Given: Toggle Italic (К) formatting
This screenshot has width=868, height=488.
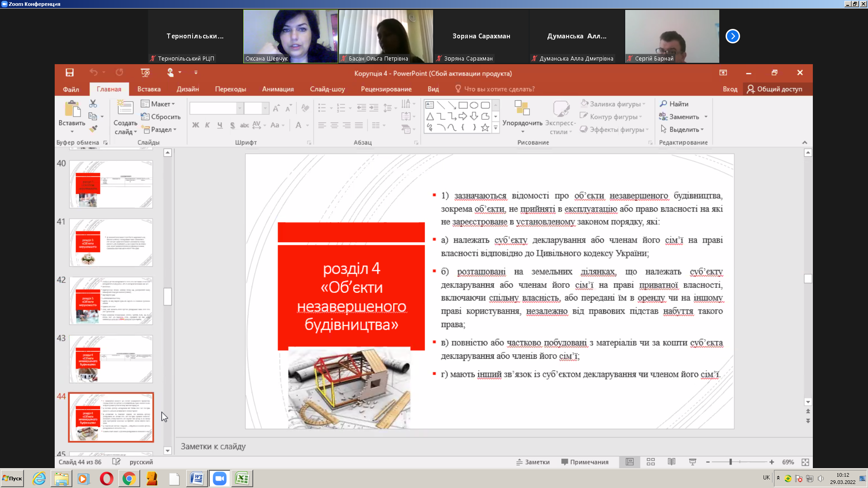Looking at the screenshot, I should pyautogui.click(x=208, y=125).
